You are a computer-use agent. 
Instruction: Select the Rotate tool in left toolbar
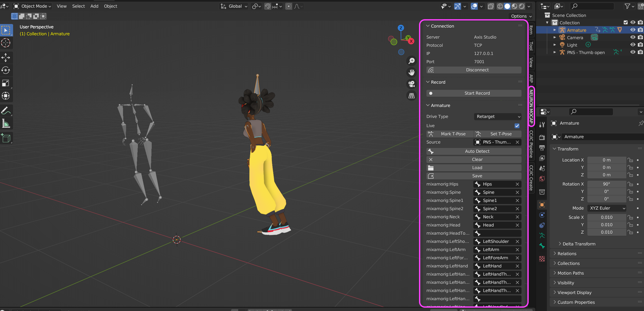(x=6, y=70)
